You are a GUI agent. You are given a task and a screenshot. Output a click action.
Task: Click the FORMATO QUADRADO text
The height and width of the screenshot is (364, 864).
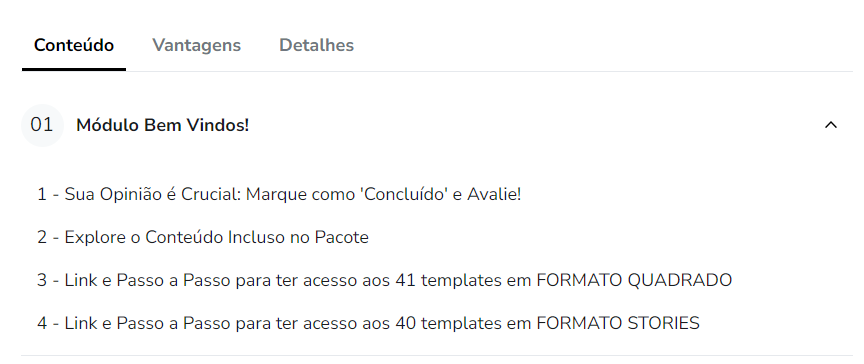(x=634, y=280)
